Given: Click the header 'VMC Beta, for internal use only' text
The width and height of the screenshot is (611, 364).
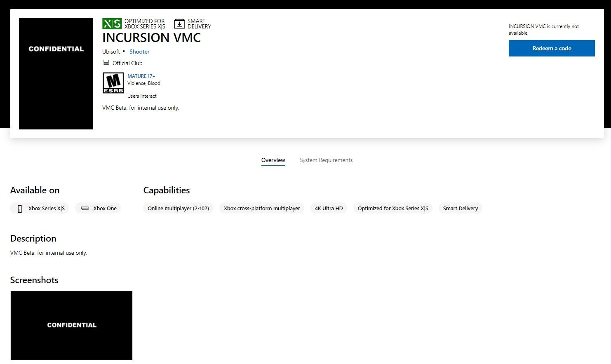Looking at the screenshot, I should (141, 108).
